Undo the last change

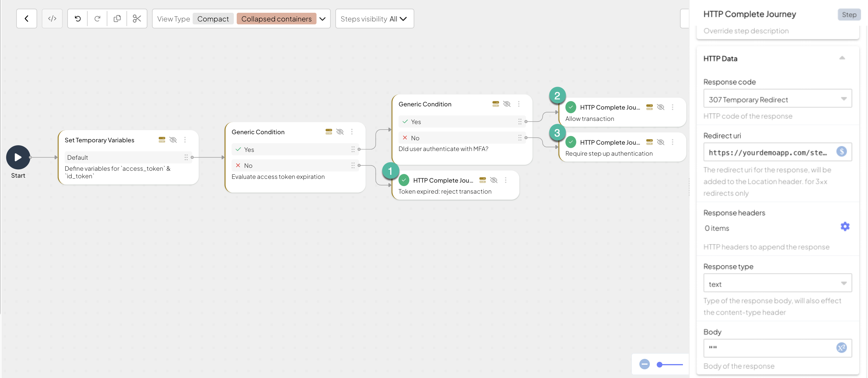pos(78,19)
